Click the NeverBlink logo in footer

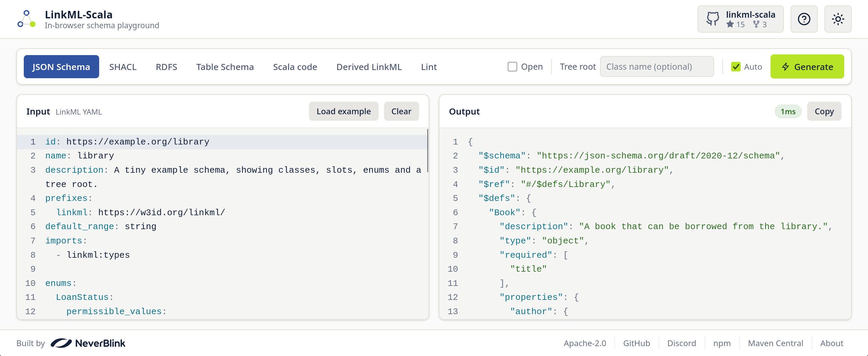(x=88, y=343)
